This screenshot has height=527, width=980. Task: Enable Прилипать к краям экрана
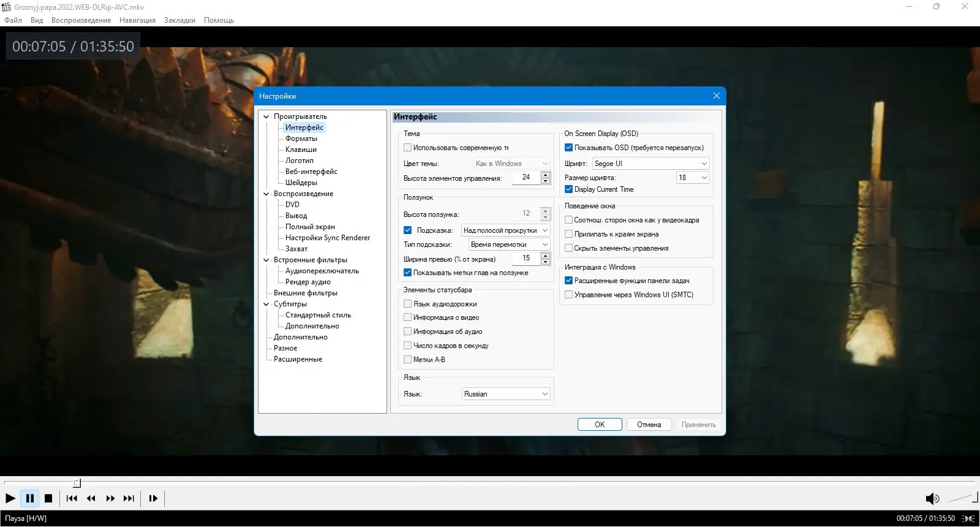point(568,234)
